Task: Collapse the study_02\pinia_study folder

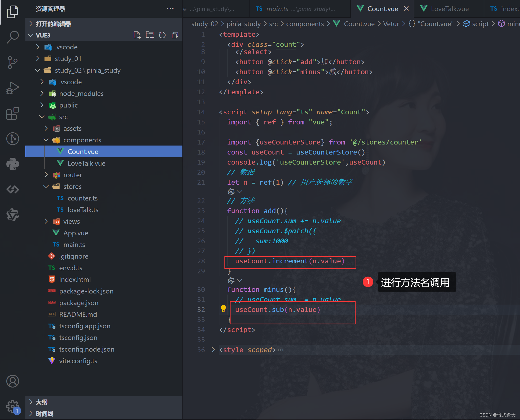Action: coord(104,70)
